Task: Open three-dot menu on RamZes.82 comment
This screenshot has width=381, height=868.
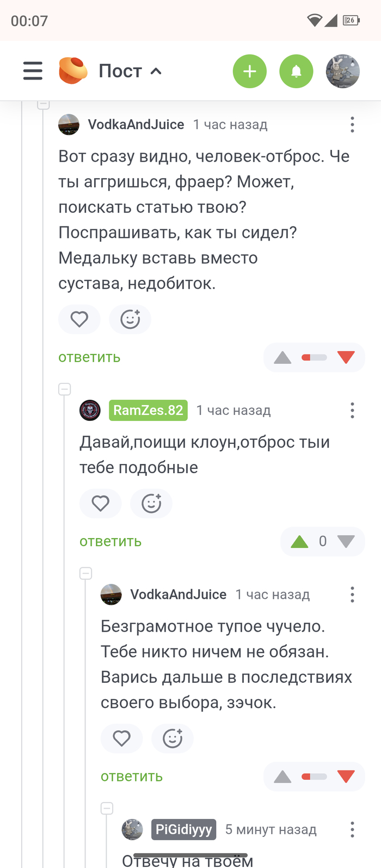Action: click(352, 410)
